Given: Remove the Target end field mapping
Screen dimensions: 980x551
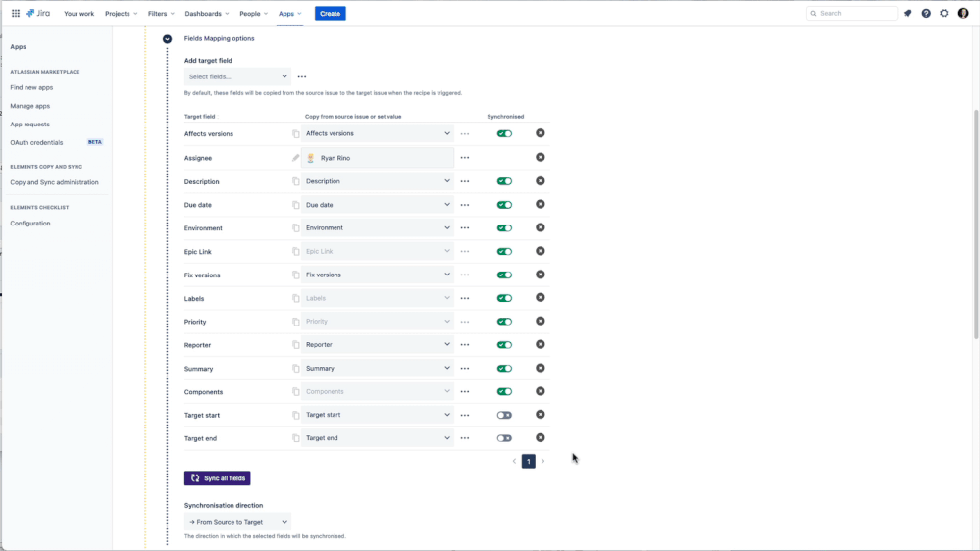Looking at the screenshot, I should pos(541,438).
